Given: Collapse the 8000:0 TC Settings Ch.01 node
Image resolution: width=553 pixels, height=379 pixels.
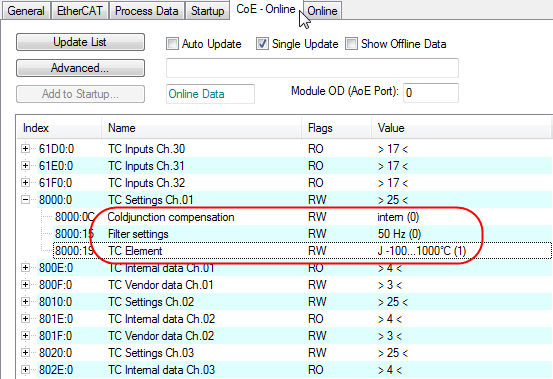Looking at the screenshot, I should [x=25, y=200].
